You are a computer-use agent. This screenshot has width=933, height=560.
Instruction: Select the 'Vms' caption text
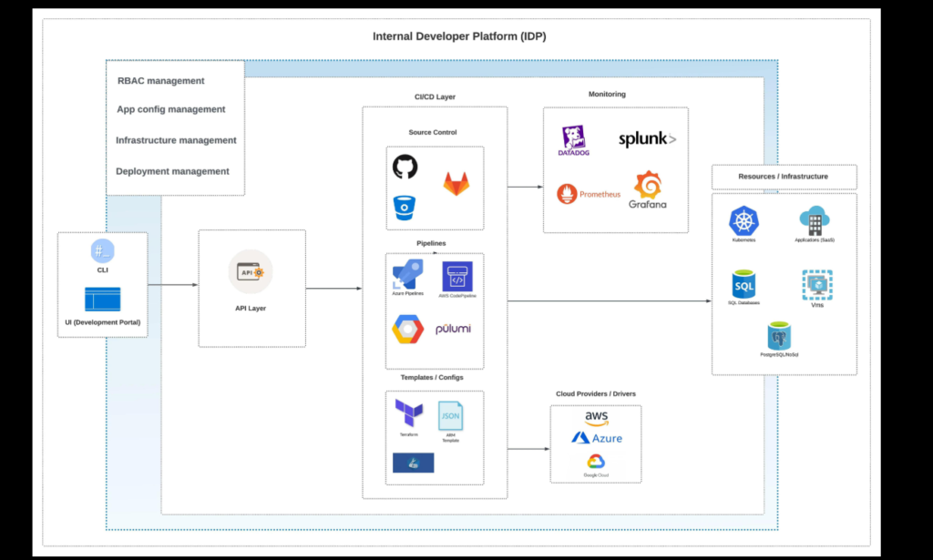click(817, 305)
